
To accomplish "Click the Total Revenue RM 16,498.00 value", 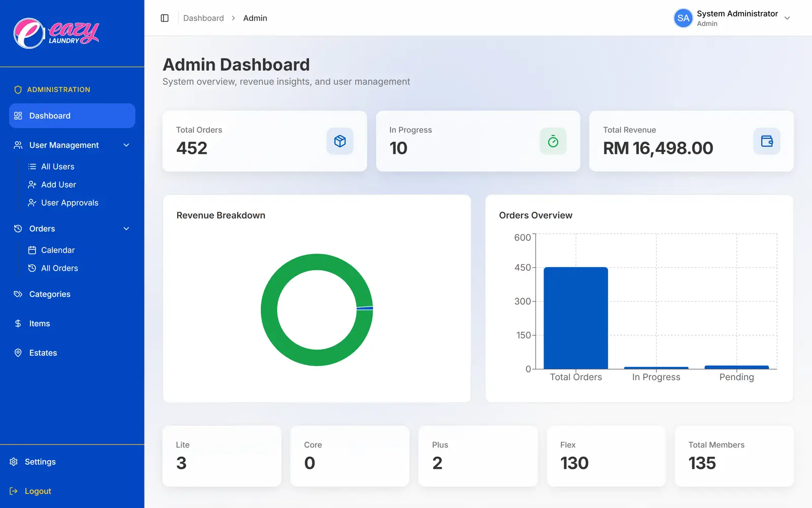I will (658, 148).
